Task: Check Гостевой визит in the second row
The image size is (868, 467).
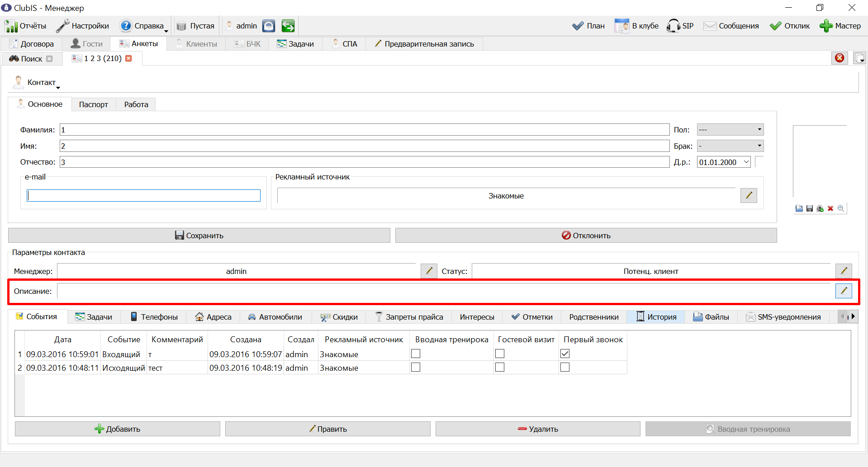Action: coord(500,367)
